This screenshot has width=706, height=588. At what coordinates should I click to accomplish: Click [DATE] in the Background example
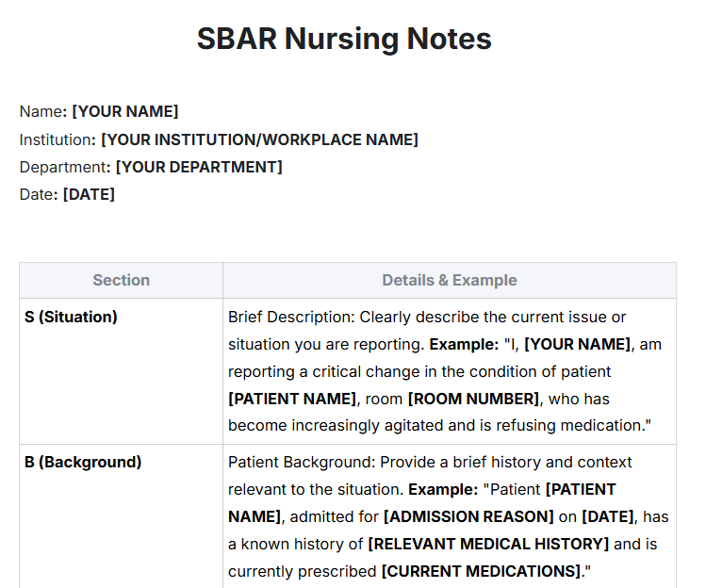tap(608, 516)
